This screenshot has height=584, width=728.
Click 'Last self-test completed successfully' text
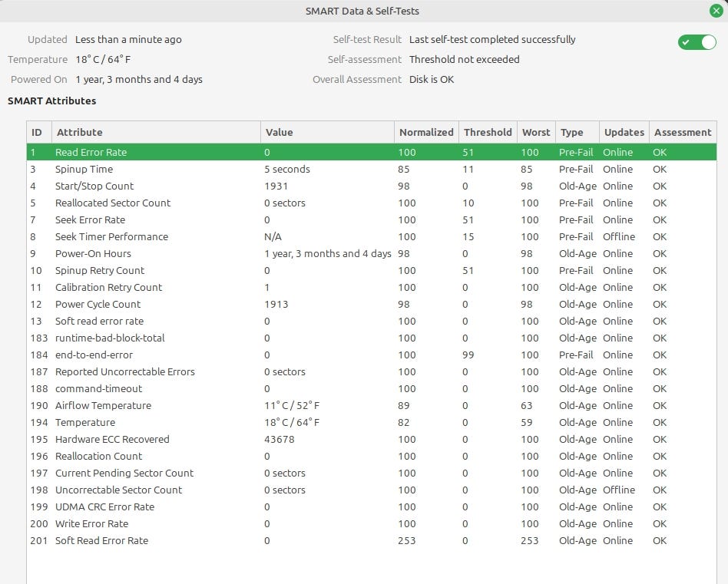(x=492, y=39)
